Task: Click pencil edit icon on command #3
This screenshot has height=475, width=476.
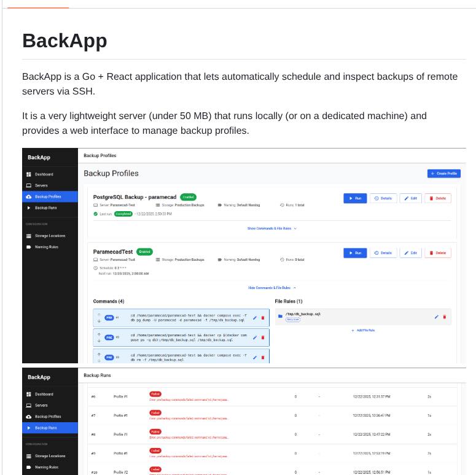Action: pyautogui.click(x=255, y=357)
